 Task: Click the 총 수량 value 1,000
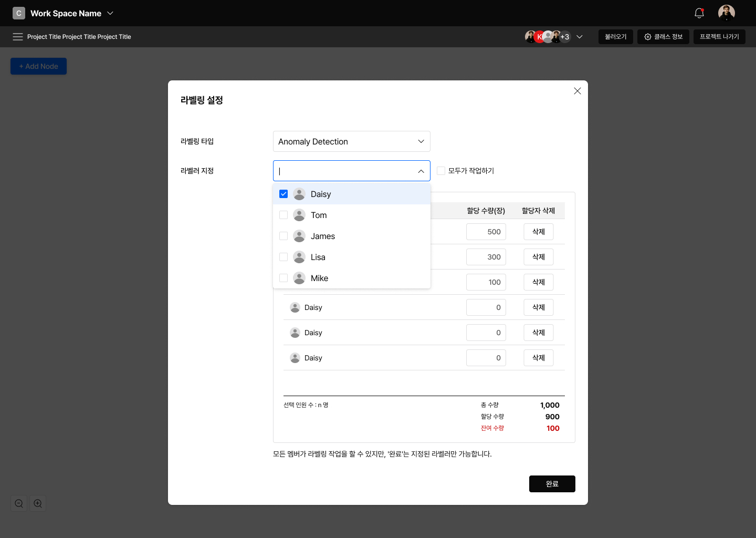click(550, 405)
